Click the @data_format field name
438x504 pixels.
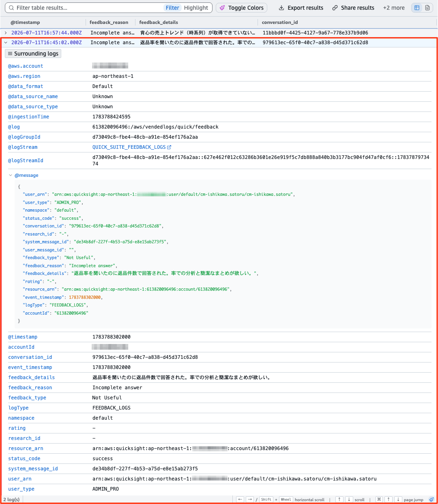[26, 86]
